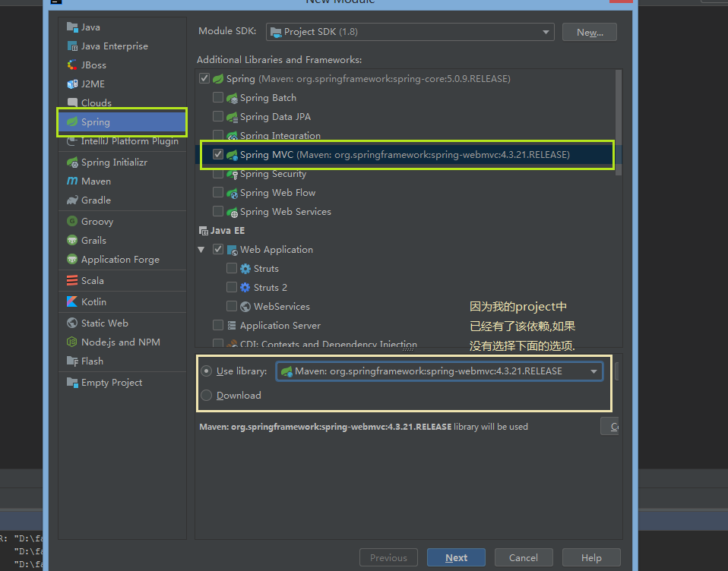Image resolution: width=728 pixels, height=571 pixels.
Task: Enable the WebServices checkbox
Action: 231,306
